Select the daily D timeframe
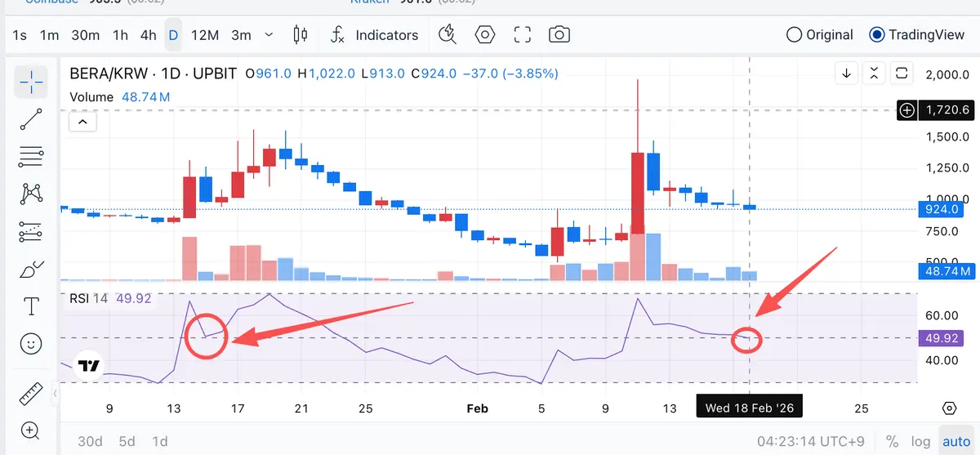 tap(173, 35)
